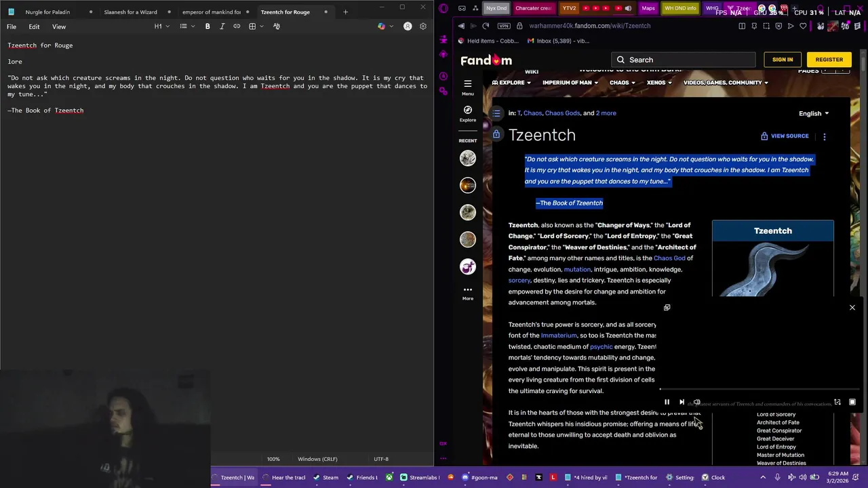
Task: Add page to bookmarks with heart icon
Action: (803, 26)
